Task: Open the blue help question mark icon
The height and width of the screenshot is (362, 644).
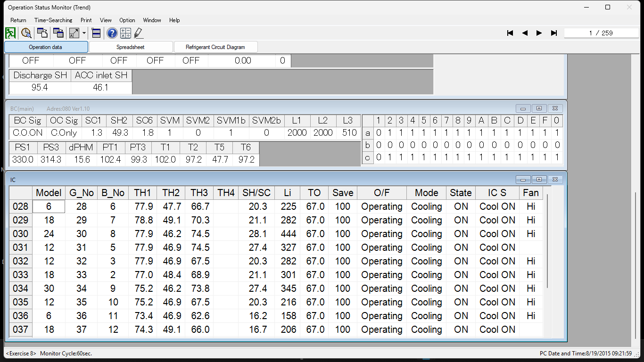Action: pyautogui.click(x=112, y=33)
